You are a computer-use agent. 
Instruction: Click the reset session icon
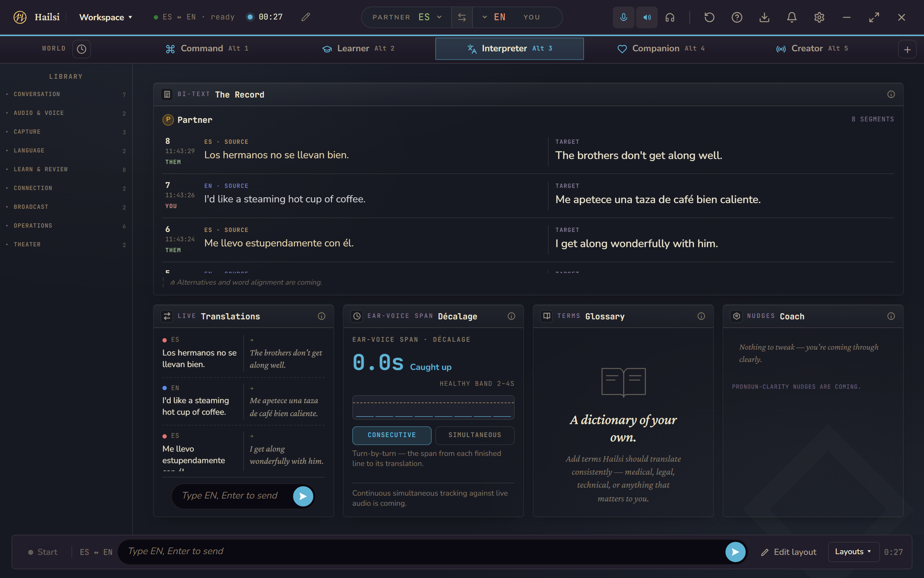coord(709,17)
